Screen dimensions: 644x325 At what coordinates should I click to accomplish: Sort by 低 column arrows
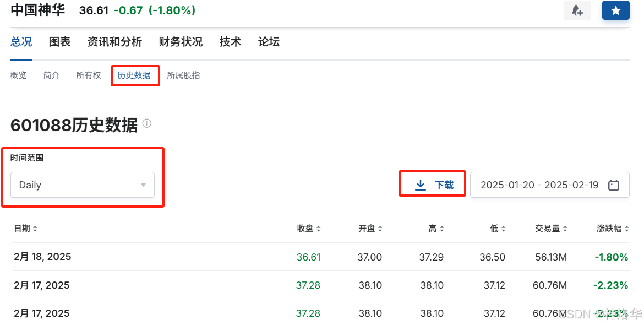[x=503, y=229]
